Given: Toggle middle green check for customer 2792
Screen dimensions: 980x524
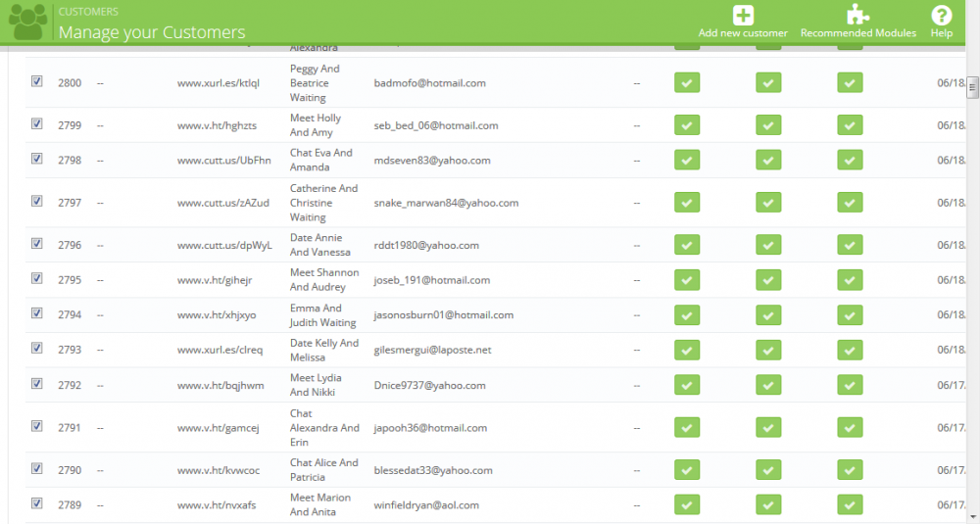Looking at the screenshot, I should 768,385.
